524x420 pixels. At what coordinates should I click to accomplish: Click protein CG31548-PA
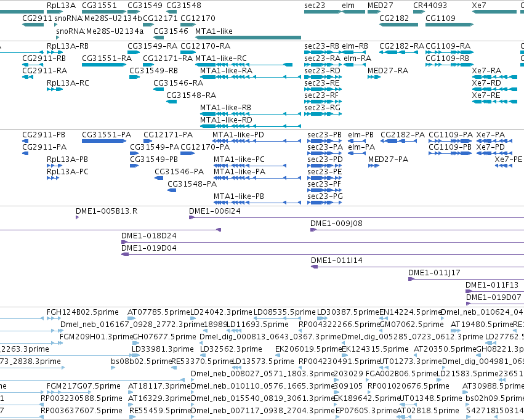192,184
